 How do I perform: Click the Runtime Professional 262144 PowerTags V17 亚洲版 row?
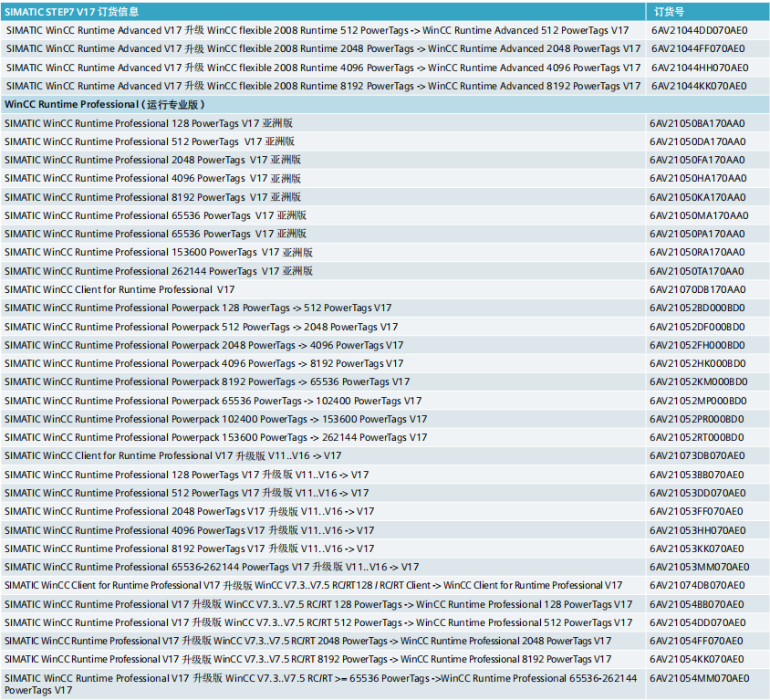pyautogui.click(x=159, y=271)
